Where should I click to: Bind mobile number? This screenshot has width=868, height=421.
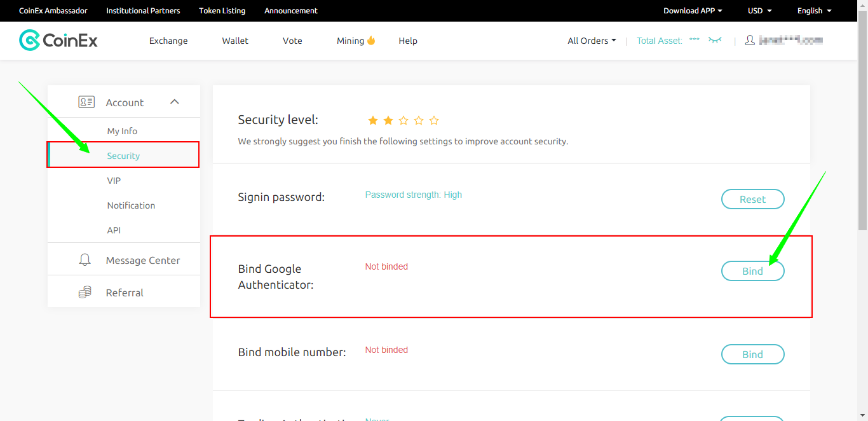click(753, 354)
